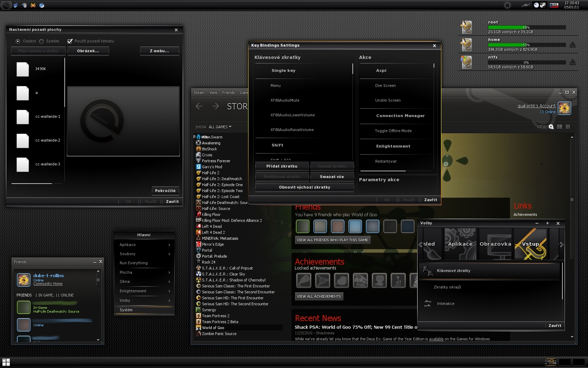Select Portal in the games list
588x368 pixels.
[x=207, y=250]
